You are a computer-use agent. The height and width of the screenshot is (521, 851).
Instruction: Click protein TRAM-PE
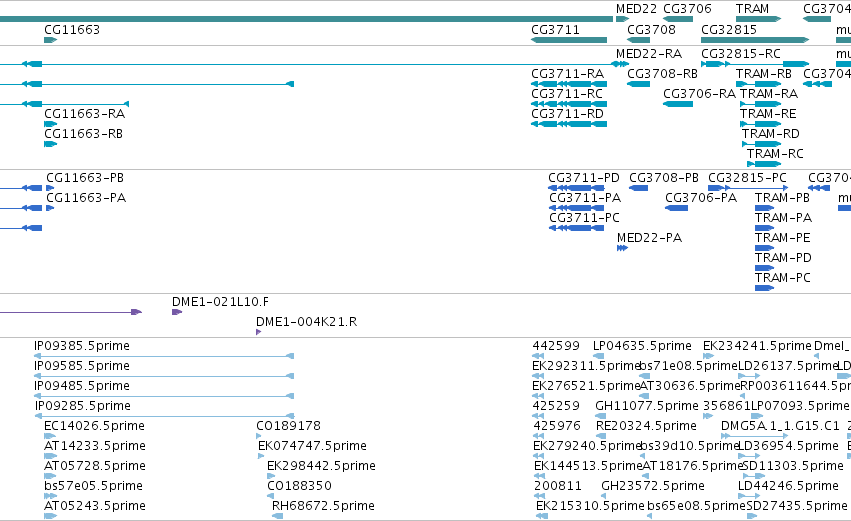click(783, 238)
